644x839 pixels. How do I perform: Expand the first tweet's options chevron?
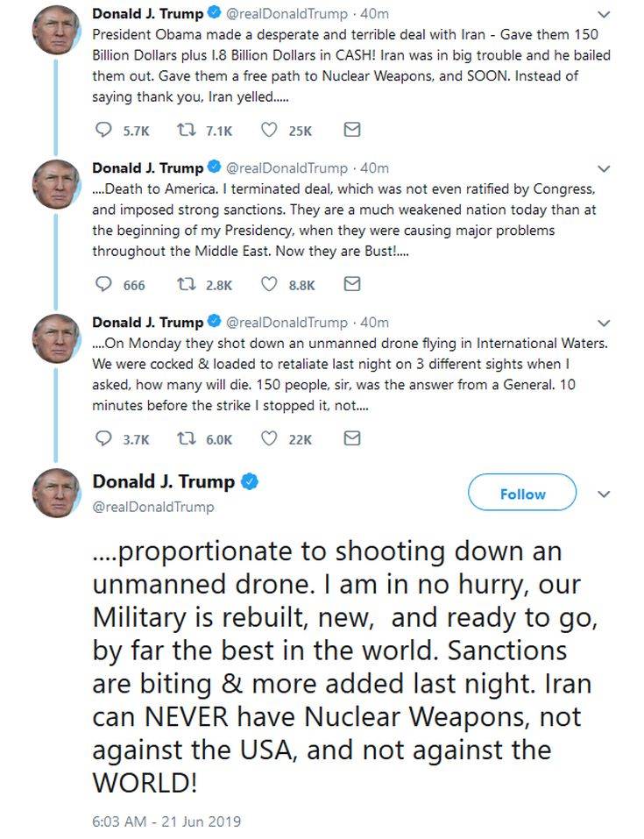(603, 15)
